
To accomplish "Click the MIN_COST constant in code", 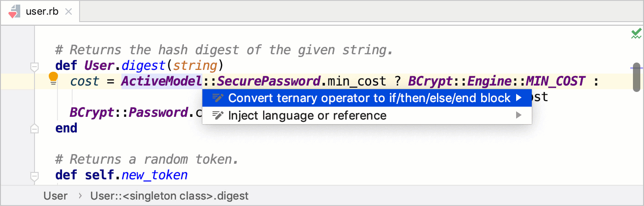I will pyautogui.click(x=556, y=81).
